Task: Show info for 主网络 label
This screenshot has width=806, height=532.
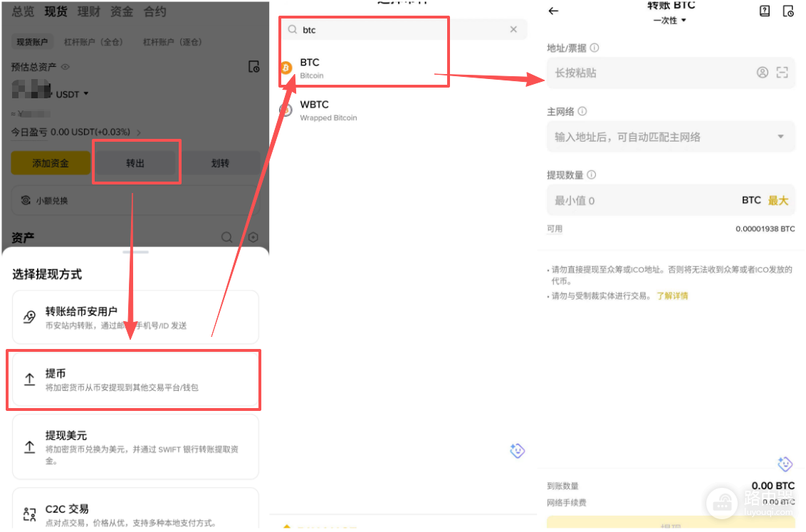Action: 582,112
